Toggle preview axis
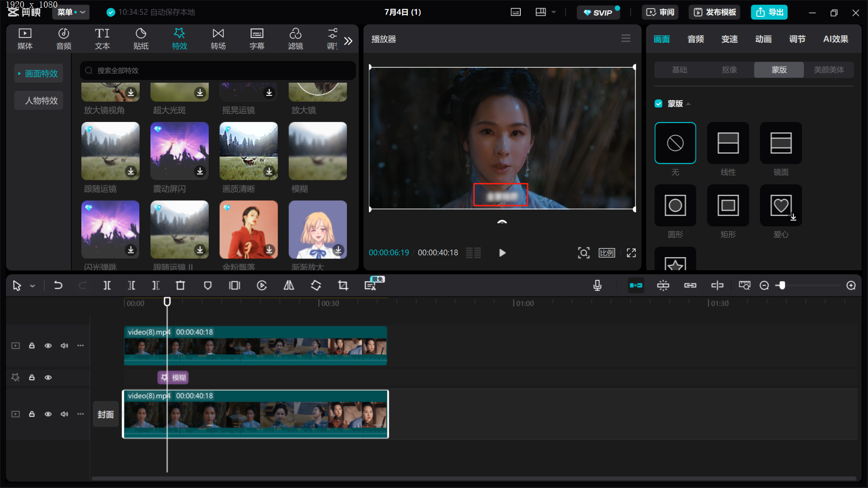Screen dimensions: 868x488 [x=717, y=286]
